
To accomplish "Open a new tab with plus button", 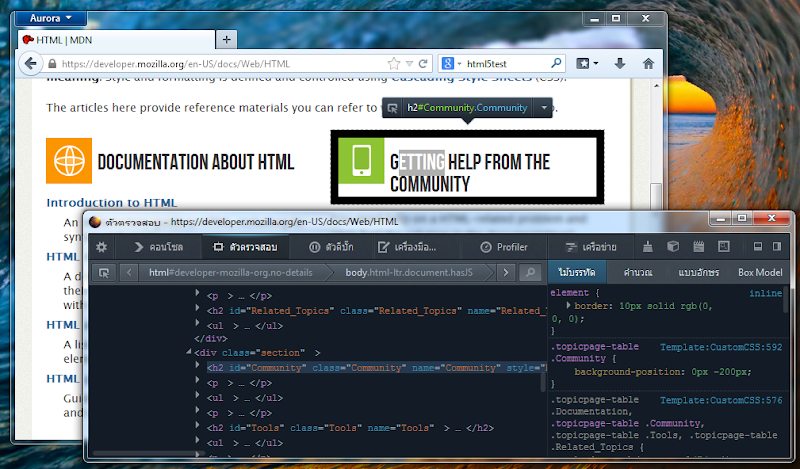I will click(x=227, y=39).
